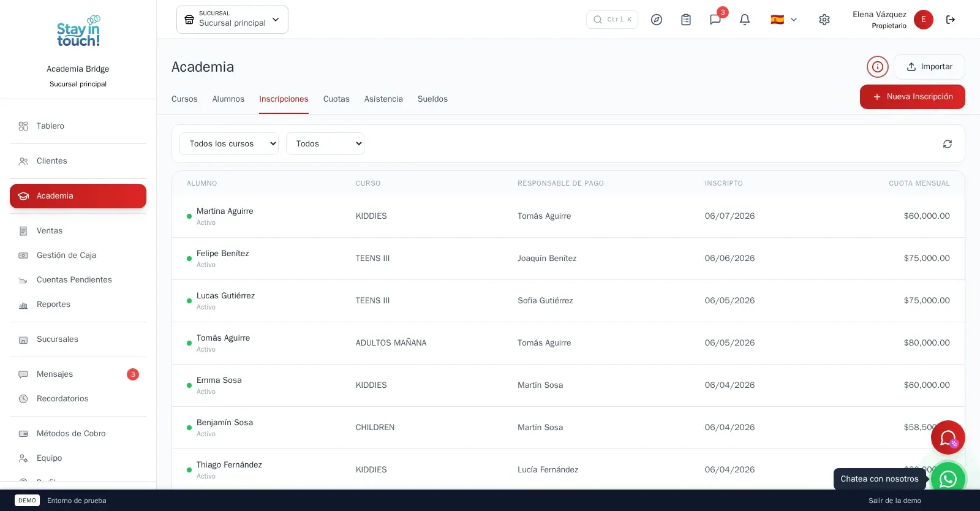
Task: Go to Tablero in sidebar
Action: [x=78, y=126]
